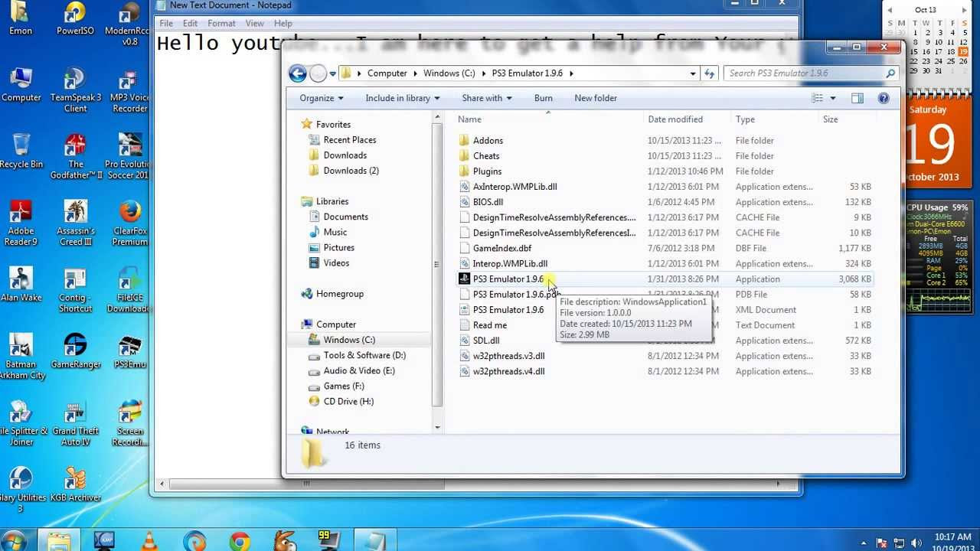Sort files by the Name column header
The height and width of the screenshot is (551, 980).
click(x=548, y=119)
